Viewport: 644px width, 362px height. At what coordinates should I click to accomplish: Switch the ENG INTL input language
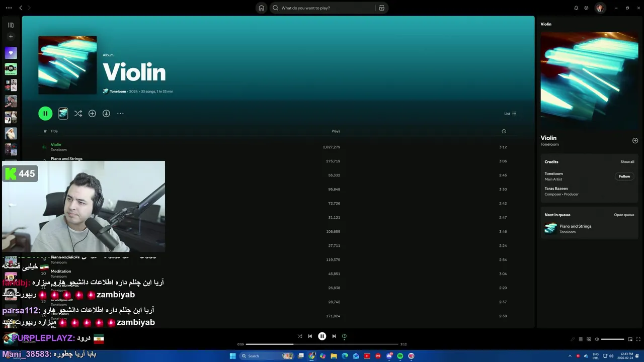point(596,356)
